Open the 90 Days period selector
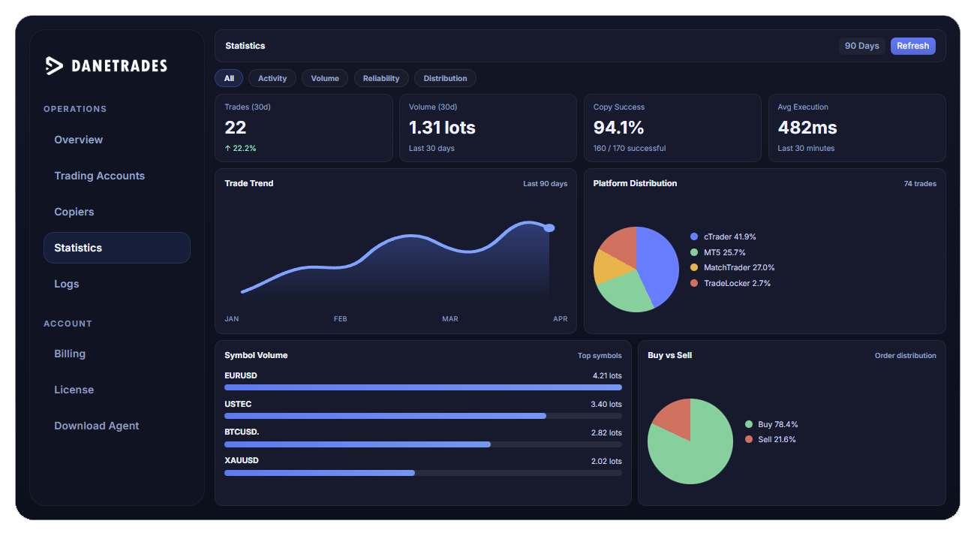This screenshot has width=980, height=536. pos(861,46)
